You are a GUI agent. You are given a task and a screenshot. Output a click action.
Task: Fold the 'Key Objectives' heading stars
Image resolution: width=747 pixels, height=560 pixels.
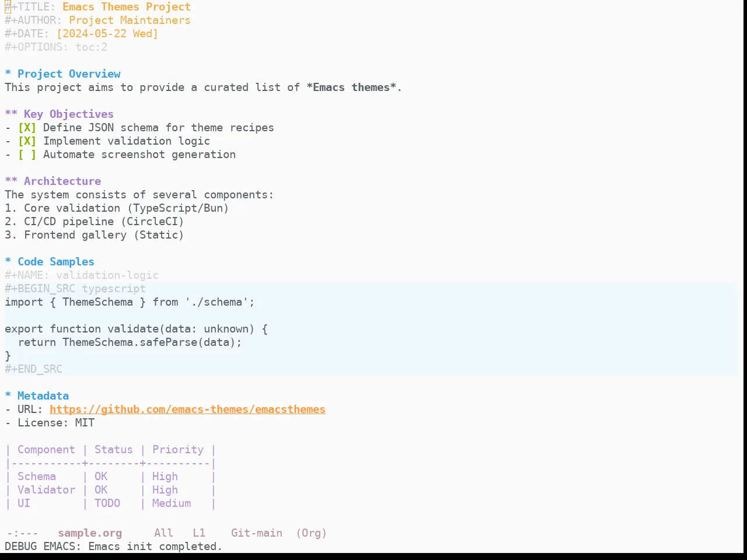pos(11,114)
